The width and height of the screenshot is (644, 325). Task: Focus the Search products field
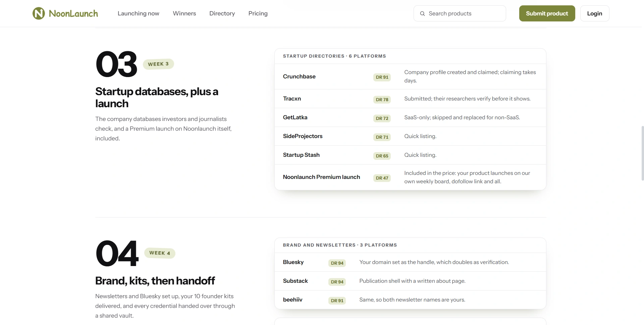460,13
